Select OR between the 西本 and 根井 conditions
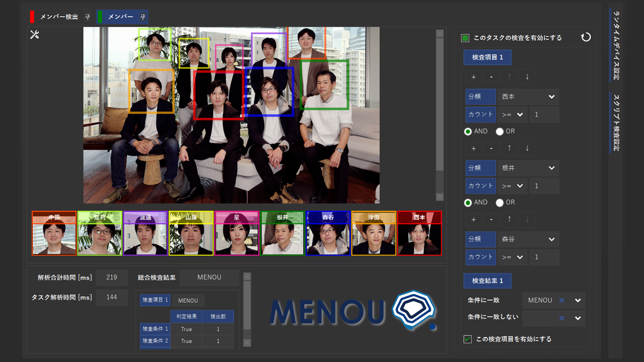644x362 pixels. click(500, 131)
